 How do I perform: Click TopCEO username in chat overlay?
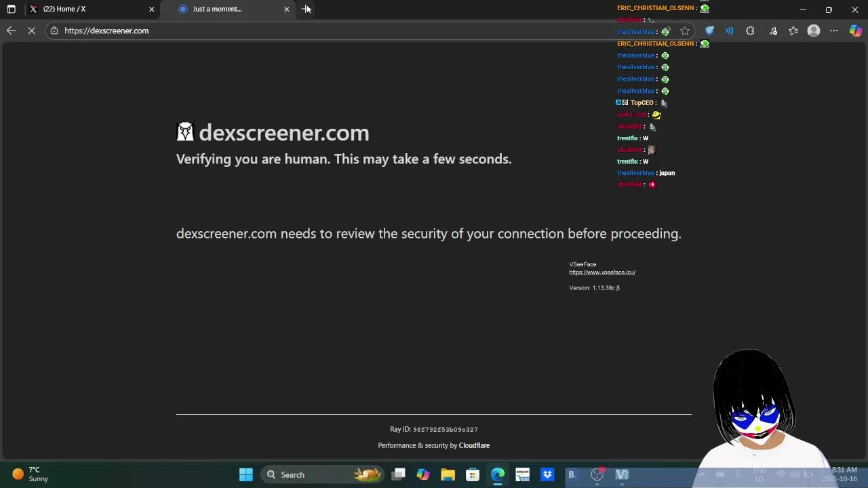click(642, 103)
